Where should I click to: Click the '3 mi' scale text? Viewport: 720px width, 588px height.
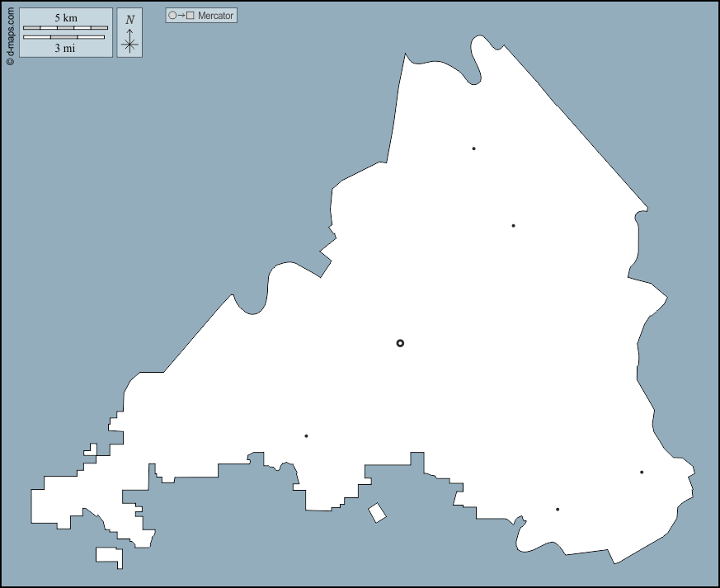pos(66,48)
